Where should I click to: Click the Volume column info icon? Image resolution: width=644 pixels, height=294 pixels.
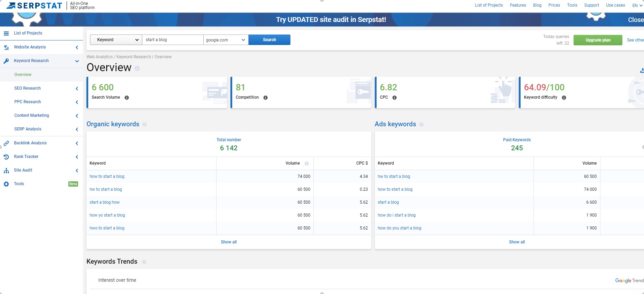click(x=306, y=164)
